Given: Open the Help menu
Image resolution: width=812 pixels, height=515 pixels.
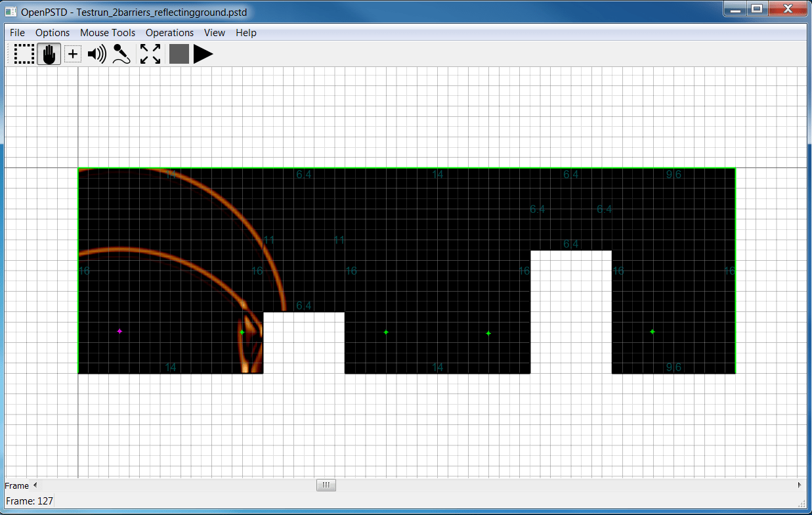Looking at the screenshot, I should pos(246,32).
